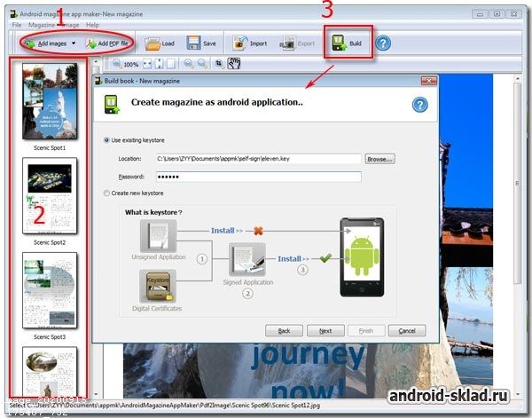Click the help icon in Build book dialog
Viewport: 532px width, 418px height.
point(420,105)
